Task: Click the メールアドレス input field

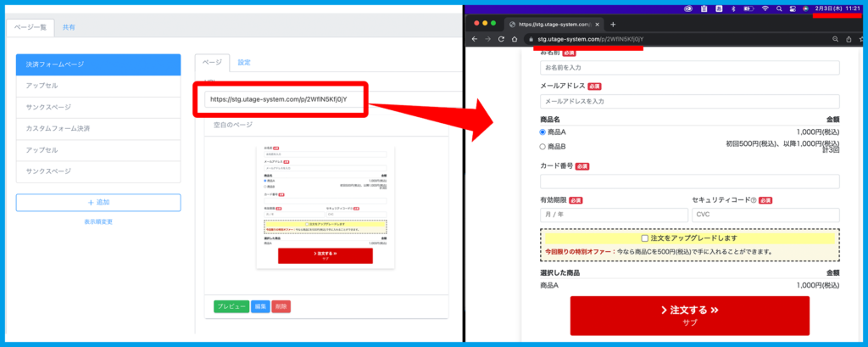Action: tap(689, 101)
